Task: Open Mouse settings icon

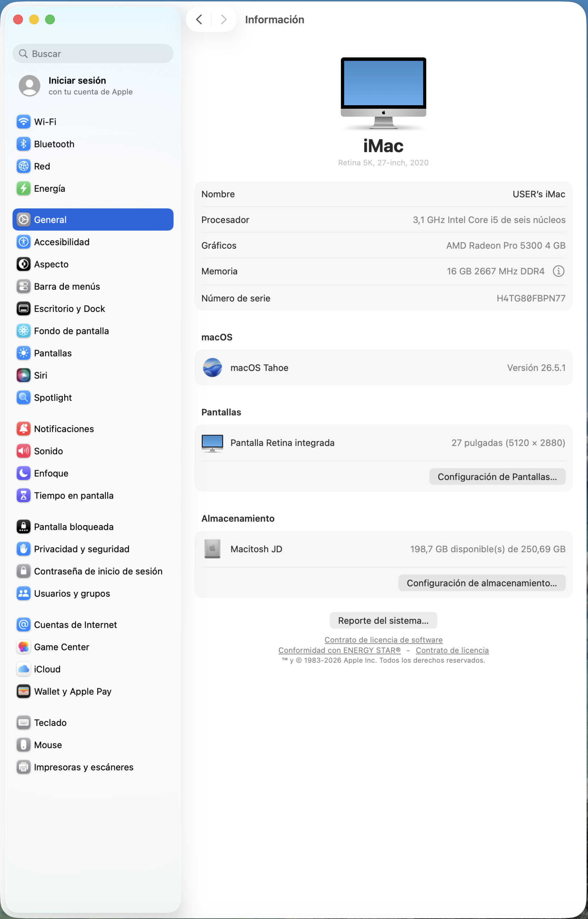Action: click(23, 745)
